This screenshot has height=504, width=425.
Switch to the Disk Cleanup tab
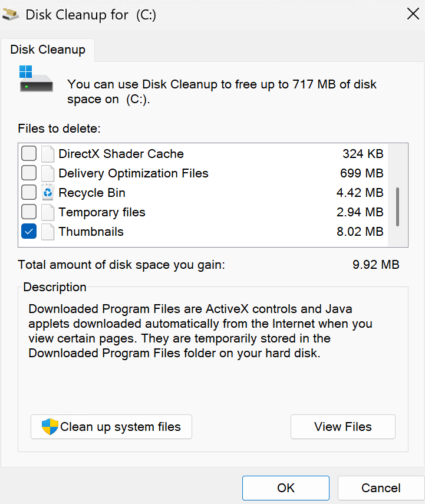pyautogui.click(x=48, y=50)
